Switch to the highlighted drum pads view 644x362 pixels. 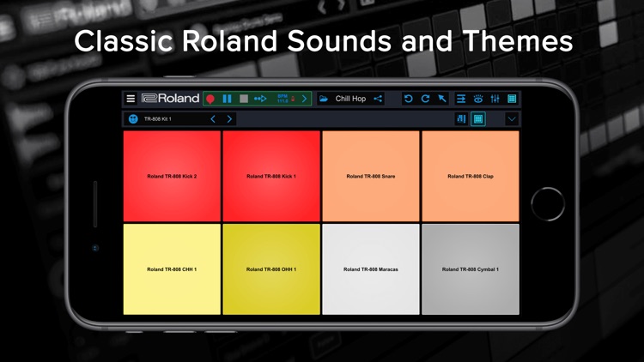pos(478,119)
